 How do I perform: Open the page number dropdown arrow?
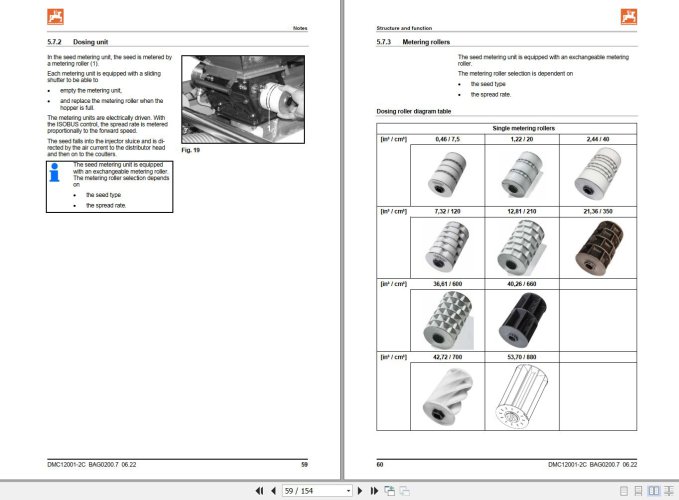pyautogui.click(x=348, y=491)
